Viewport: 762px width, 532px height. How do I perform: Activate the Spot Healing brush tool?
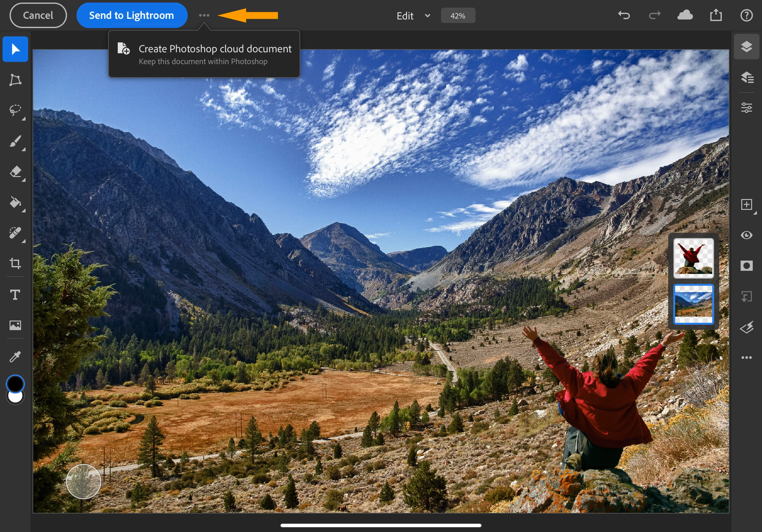click(x=15, y=233)
